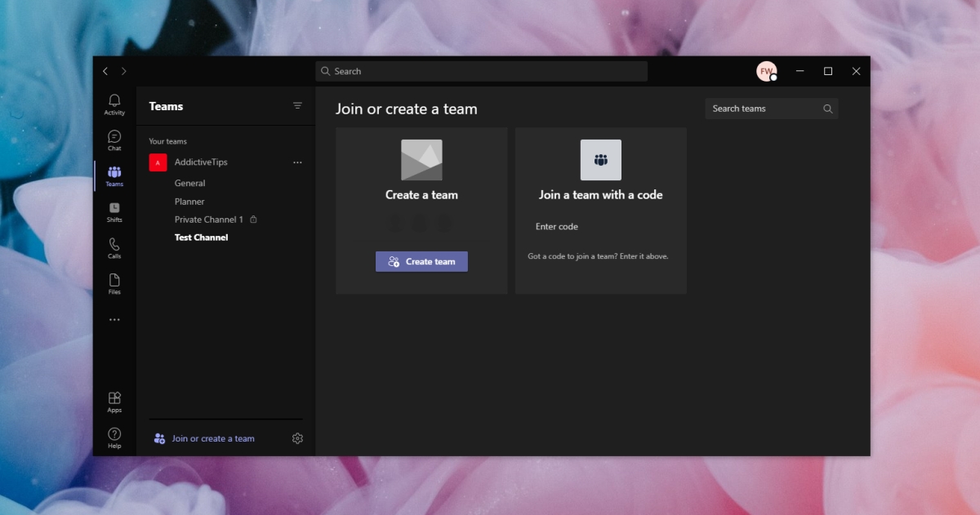Click the Join a team card icon
This screenshot has width=980, height=515.
[x=601, y=160]
